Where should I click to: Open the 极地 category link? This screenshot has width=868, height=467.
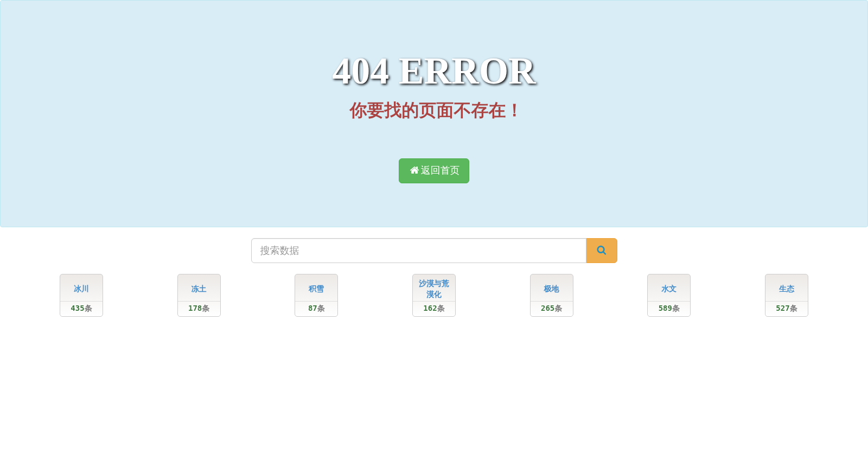(552, 289)
